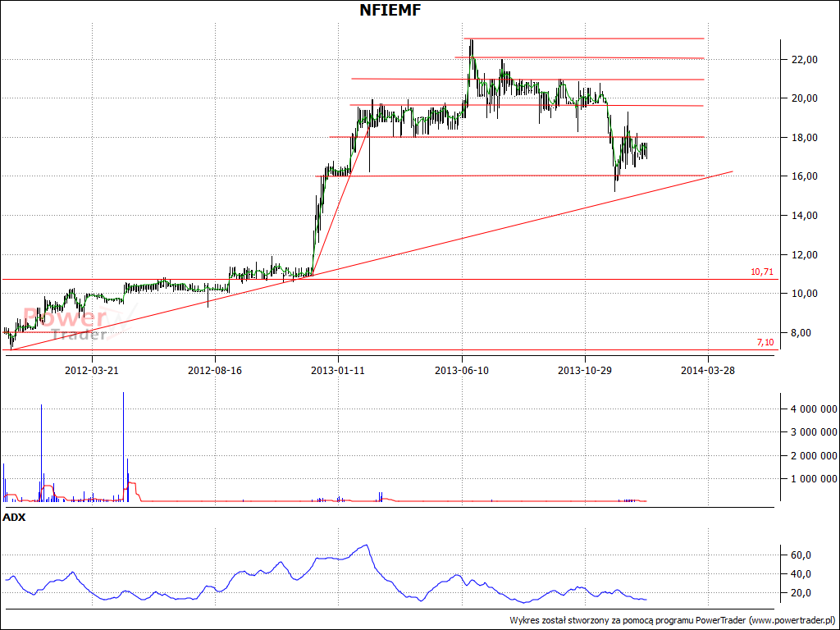Click the red 7,10 support level label
The image size is (840, 630).
coord(765,343)
